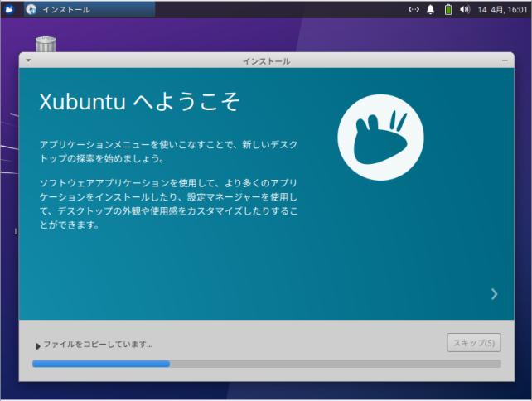Click the installation progress bar
This screenshot has height=401, width=532.
tap(266, 364)
